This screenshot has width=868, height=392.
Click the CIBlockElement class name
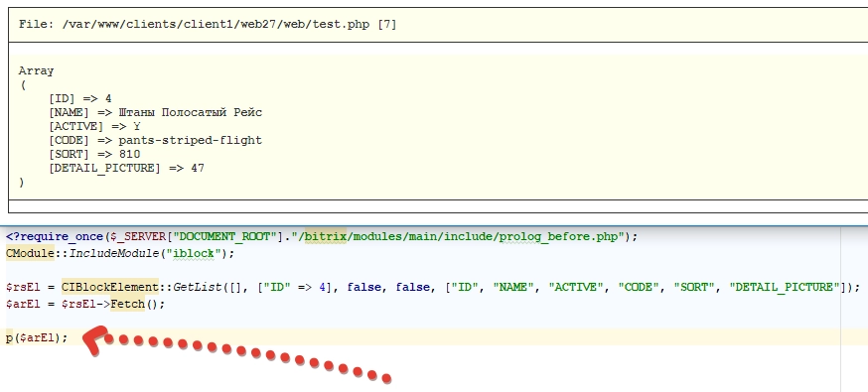(110, 287)
